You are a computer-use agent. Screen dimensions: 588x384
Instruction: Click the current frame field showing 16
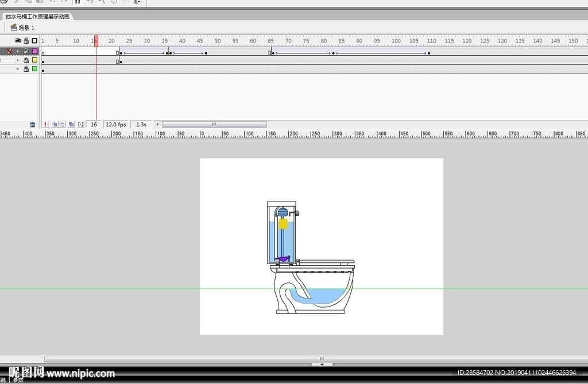tap(94, 125)
